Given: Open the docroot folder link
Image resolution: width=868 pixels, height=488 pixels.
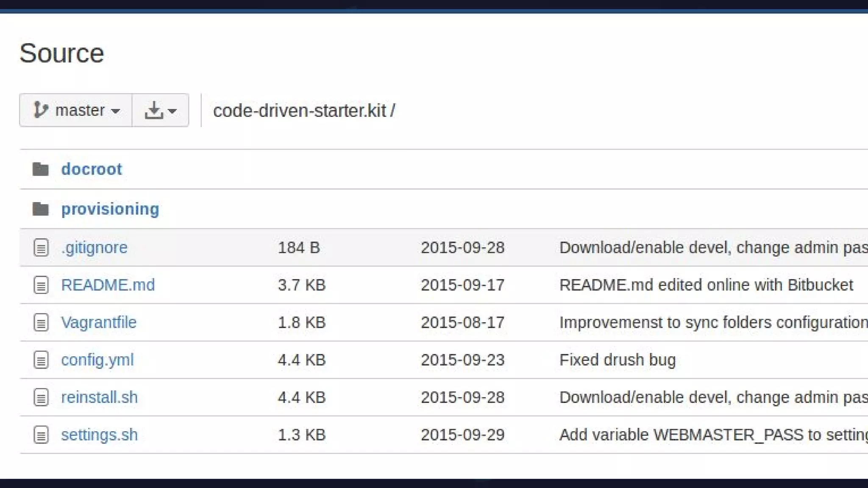Looking at the screenshot, I should pos(92,169).
